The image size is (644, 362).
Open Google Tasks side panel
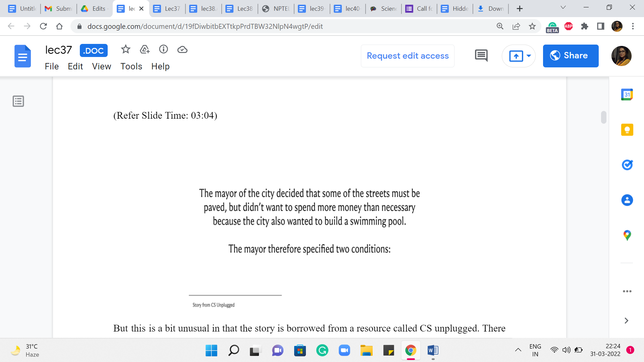[627, 165]
